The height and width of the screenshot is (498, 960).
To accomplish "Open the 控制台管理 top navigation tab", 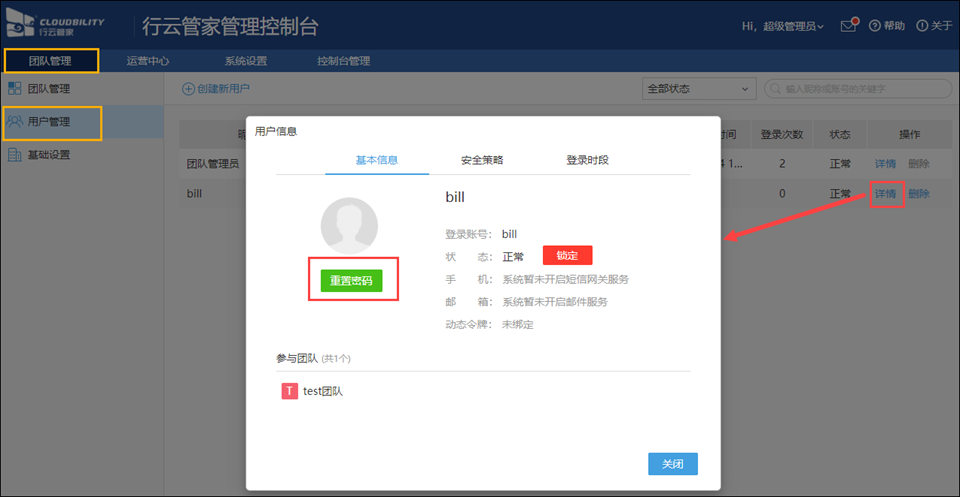I will pos(343,61).
